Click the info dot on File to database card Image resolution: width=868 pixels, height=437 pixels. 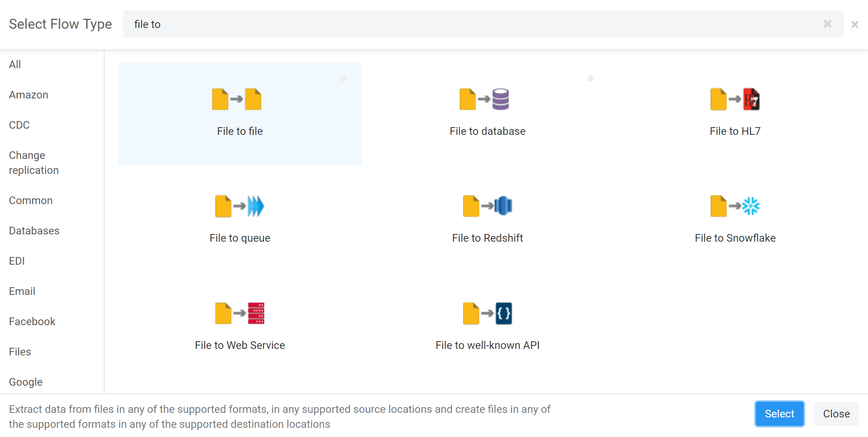[590, 79]
